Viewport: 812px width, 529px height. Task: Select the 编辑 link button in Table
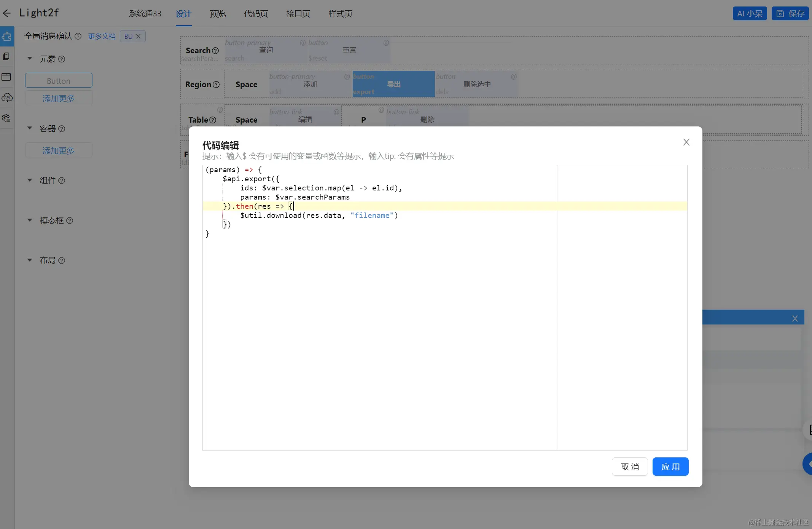click(x=305, y=119)
